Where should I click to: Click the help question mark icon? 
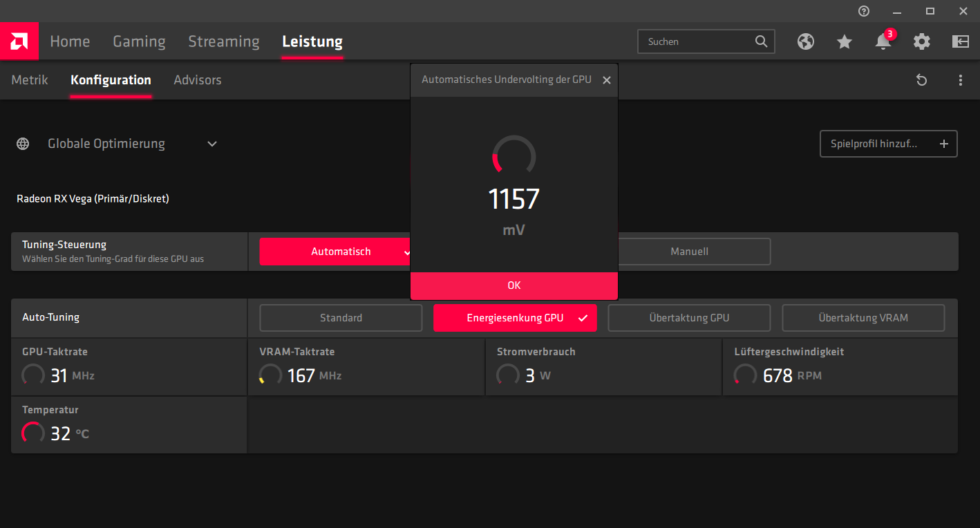863,11
